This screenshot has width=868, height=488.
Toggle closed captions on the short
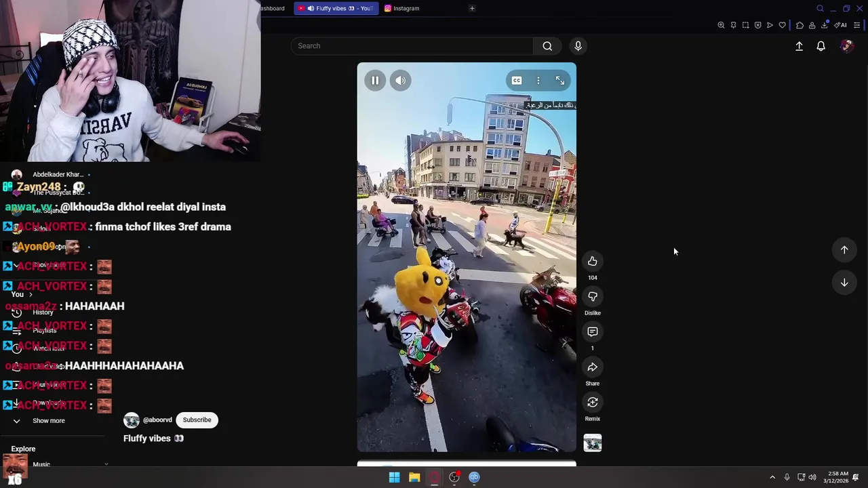pyautogui.click(x=517, y=81)
